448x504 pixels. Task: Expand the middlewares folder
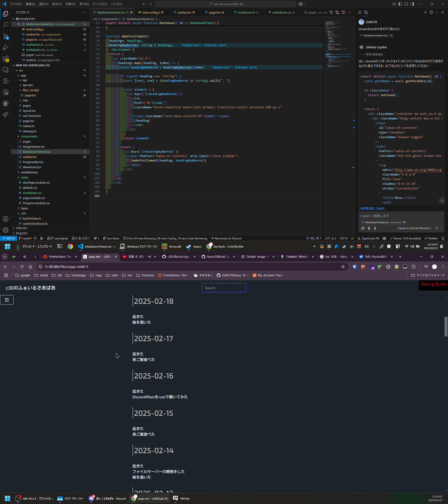tap(29, 172)
